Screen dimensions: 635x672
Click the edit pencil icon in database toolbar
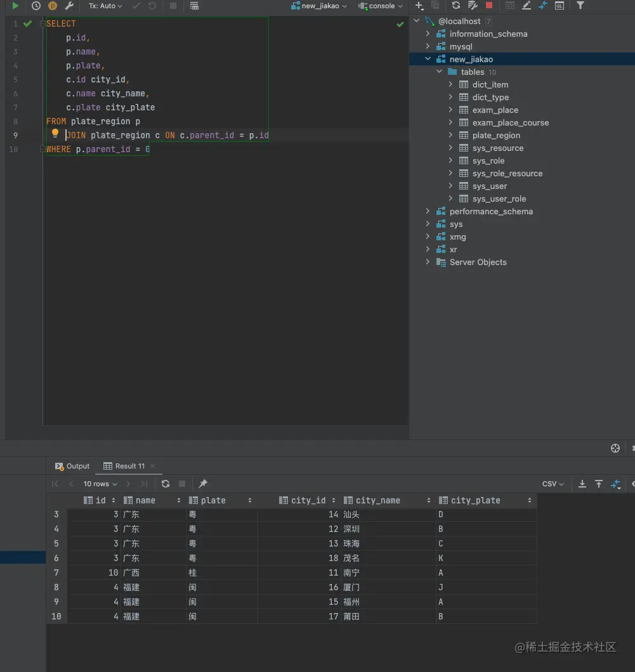(x=527, y=5)
